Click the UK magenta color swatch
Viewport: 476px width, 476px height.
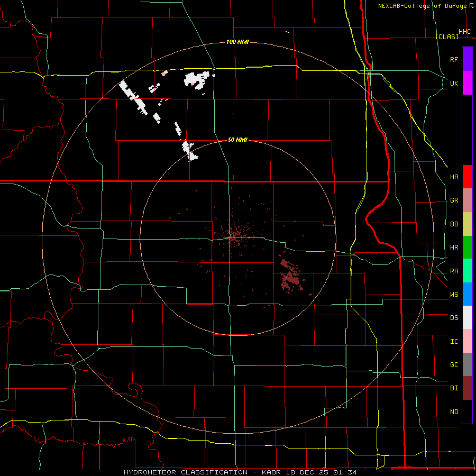click(x=467, y=83)
